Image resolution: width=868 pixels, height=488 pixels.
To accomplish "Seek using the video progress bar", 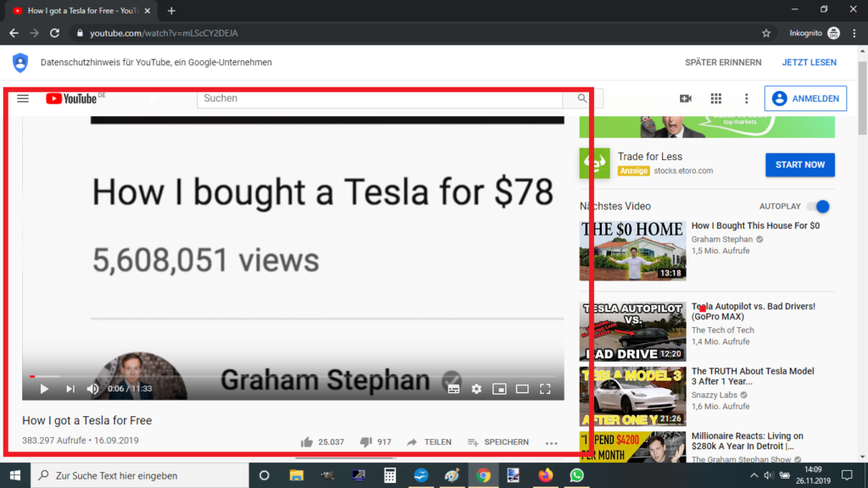I will [293, 376].
